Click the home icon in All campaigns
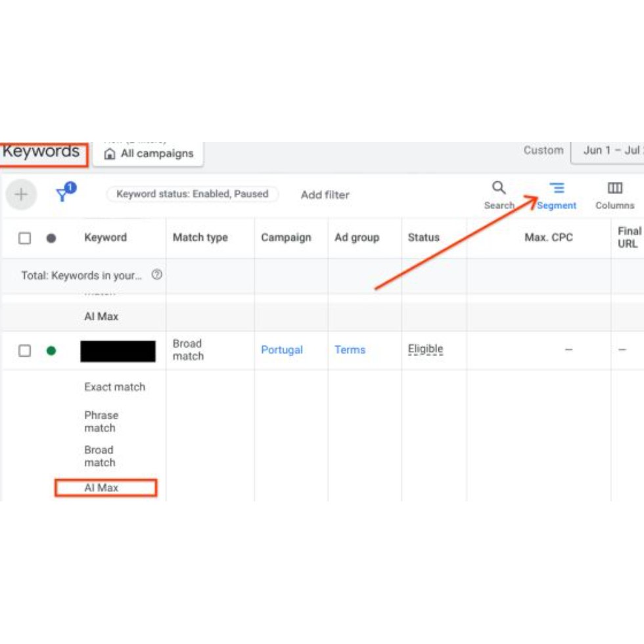Image resolution: width=644 pixels, height=644 pixels. coord(110,154)
